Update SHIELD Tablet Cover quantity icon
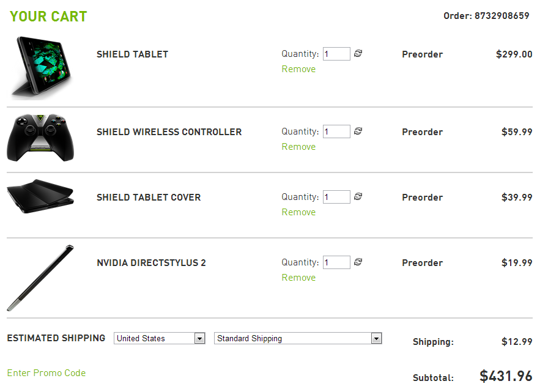548x392 pixels. point(358,196)
